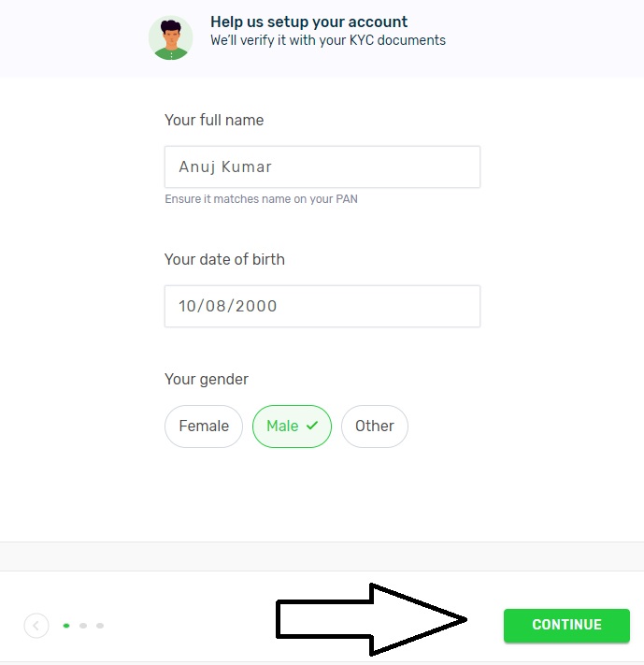Jump to the third step progress dot
The image size is (644, 665).
pos(100,626)
